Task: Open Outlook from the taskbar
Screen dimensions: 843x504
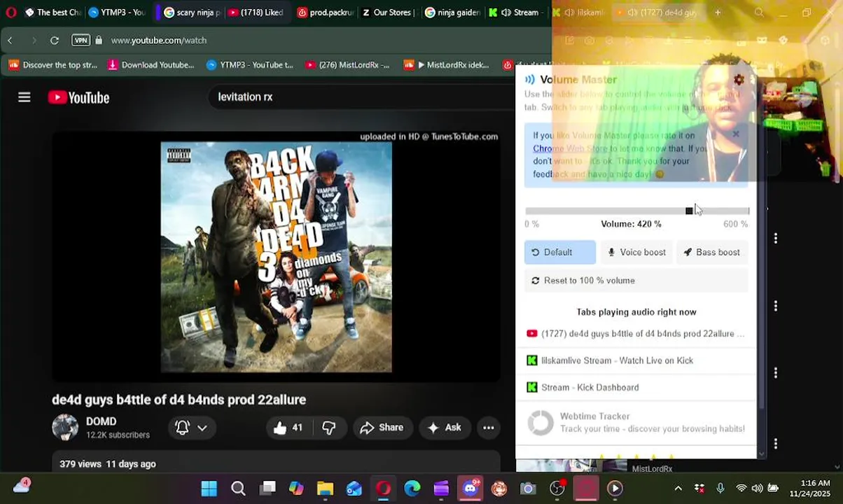Action: click(354, 489)
